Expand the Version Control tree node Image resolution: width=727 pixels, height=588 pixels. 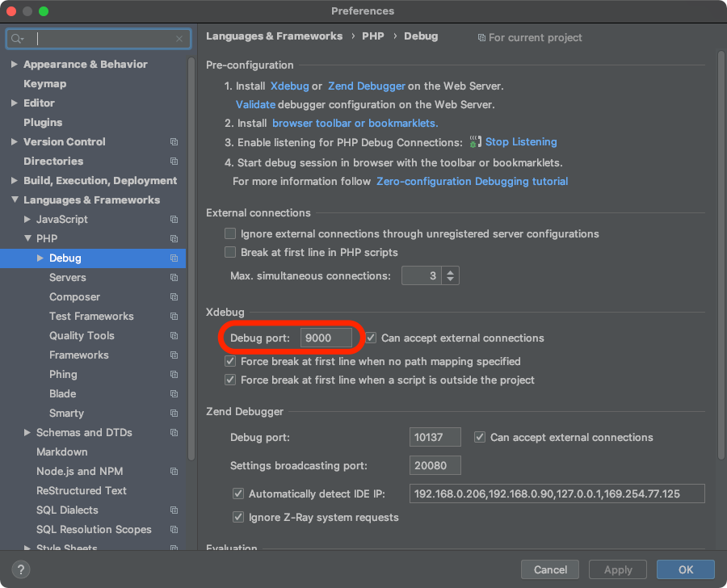pyautogui.click(x=15, y=142)
